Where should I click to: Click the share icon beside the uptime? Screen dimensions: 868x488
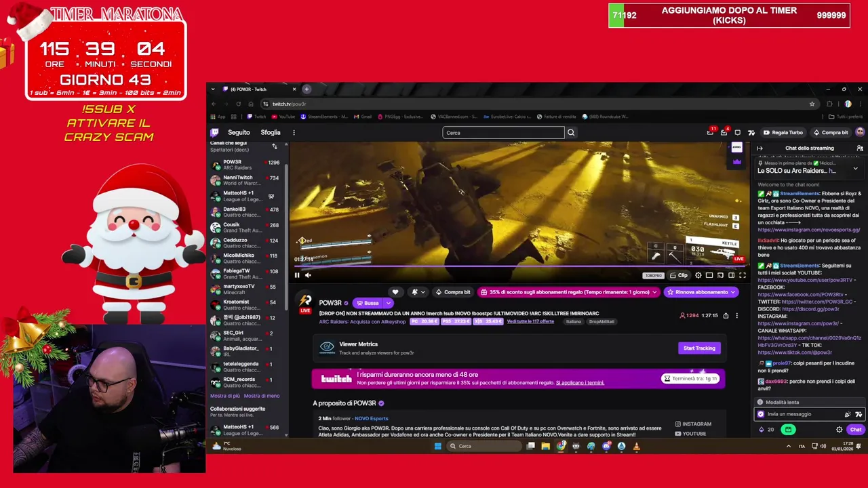click(726, 316)
